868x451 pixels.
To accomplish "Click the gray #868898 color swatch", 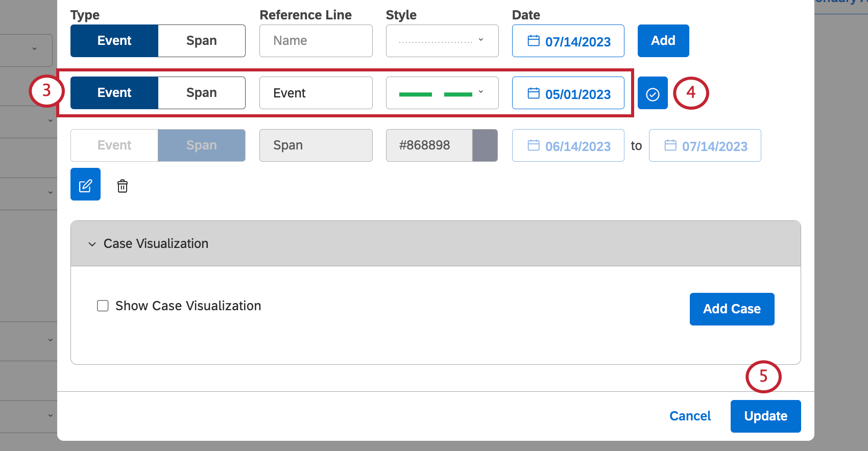I will (485, 145).
